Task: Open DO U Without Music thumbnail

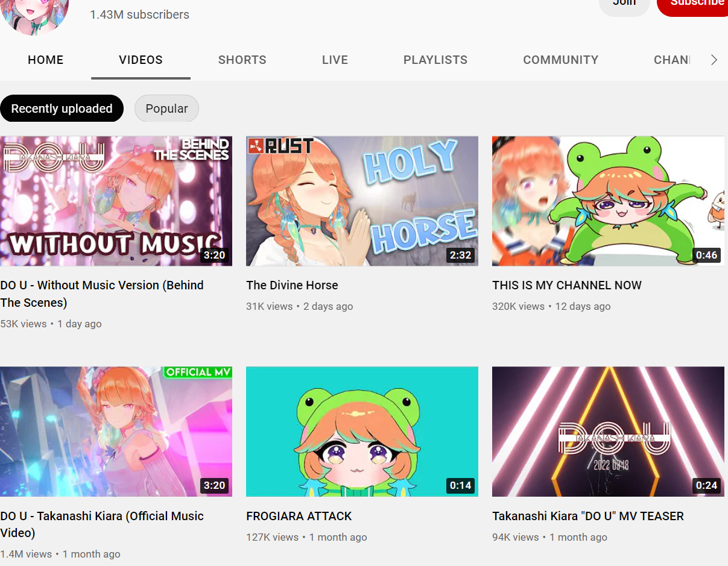Action: (116, 201)
